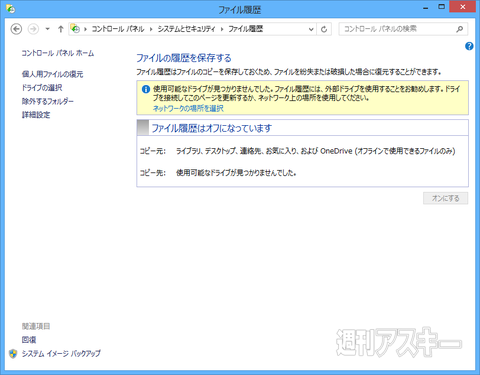Screen dimensions: 480x375
Task: Click the コピー元: label
Action: coord(153,151)
